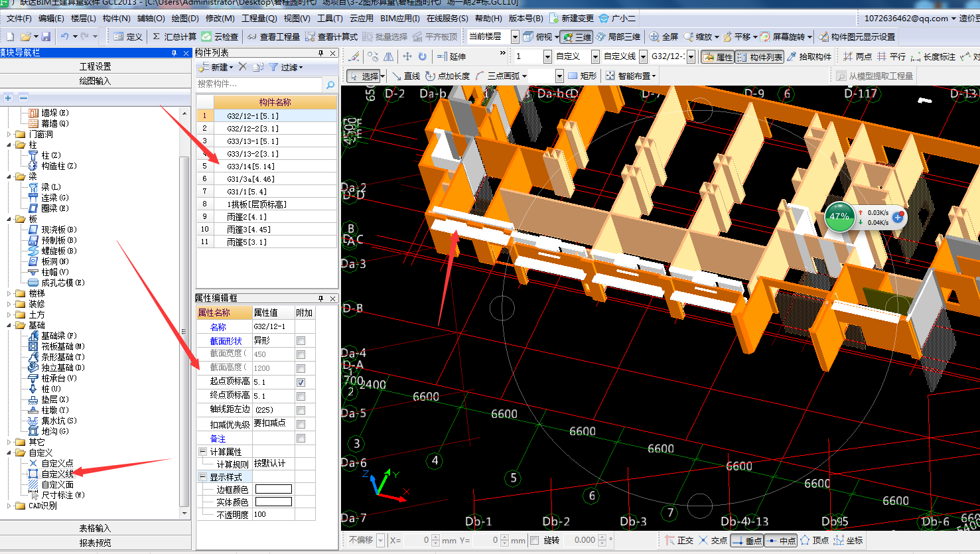Screen dimensions: 980x554
Task: Click the 实体颜色 color swatch
Action: coord(273,502)
